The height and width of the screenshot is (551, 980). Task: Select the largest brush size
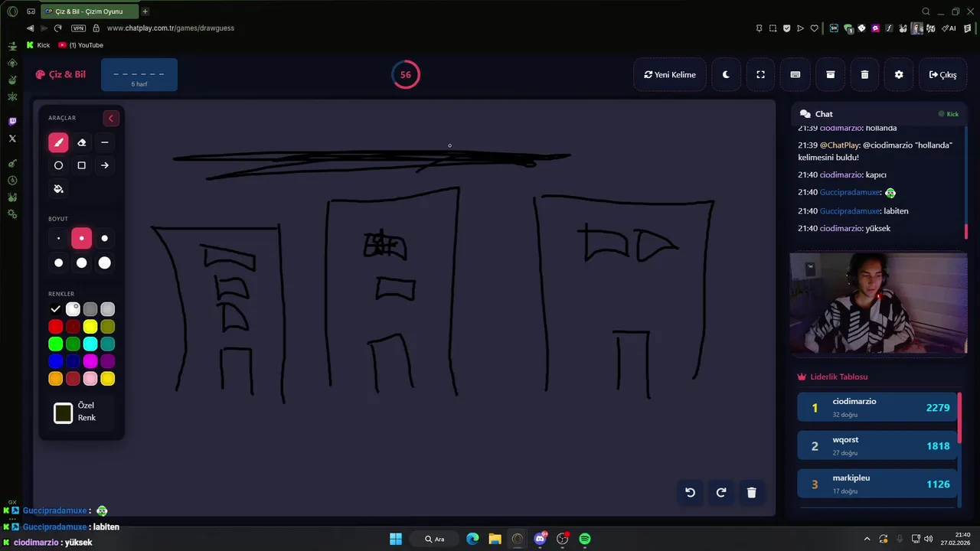click(105, 263)
